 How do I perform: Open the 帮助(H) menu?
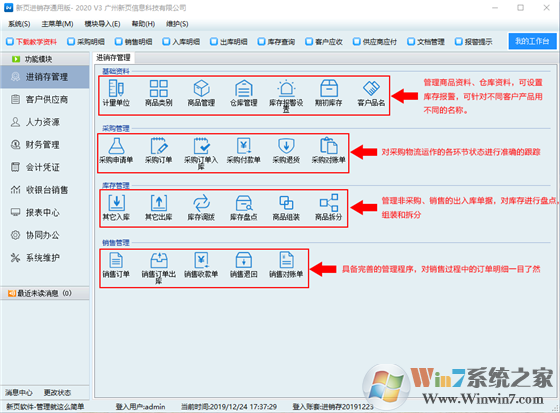click(143, 24)
